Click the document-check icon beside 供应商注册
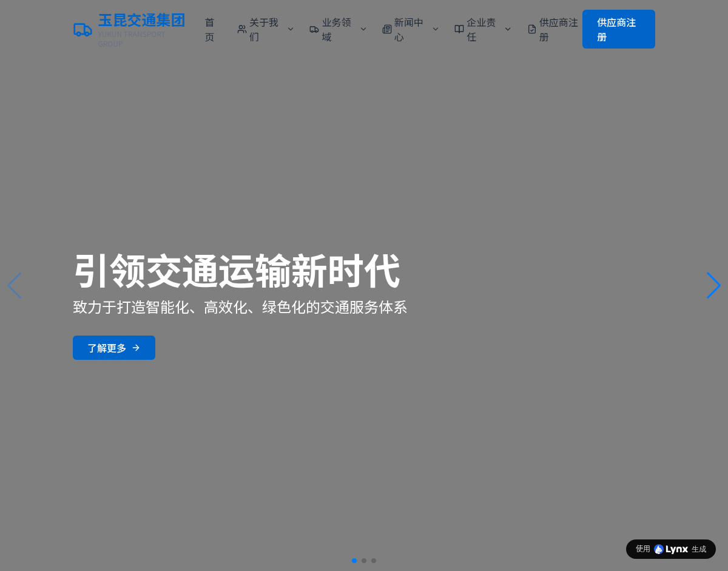This screenshot has height=571, width=728. point(532,29)
